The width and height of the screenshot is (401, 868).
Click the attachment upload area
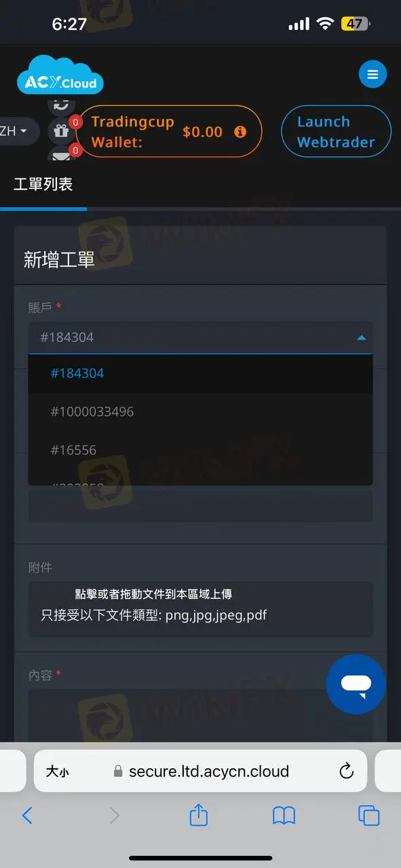pos(200,608)
